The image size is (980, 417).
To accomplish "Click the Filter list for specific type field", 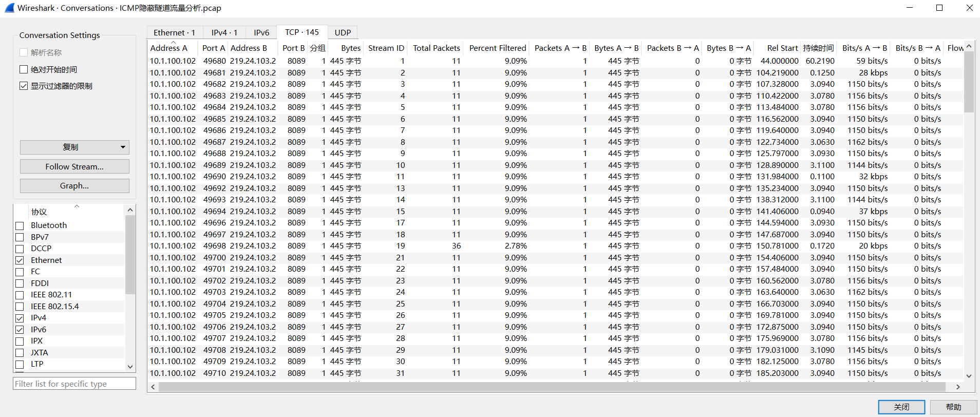I will [x=74, y=384].
